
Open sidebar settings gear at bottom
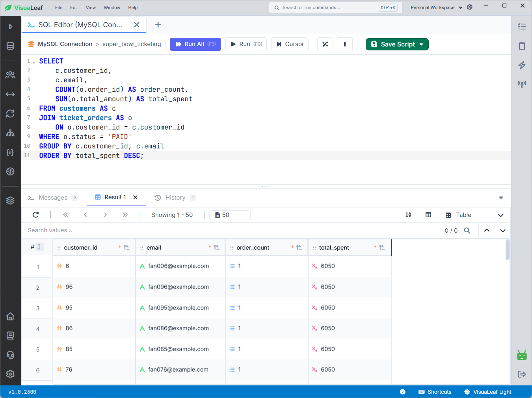click(10, 374)
